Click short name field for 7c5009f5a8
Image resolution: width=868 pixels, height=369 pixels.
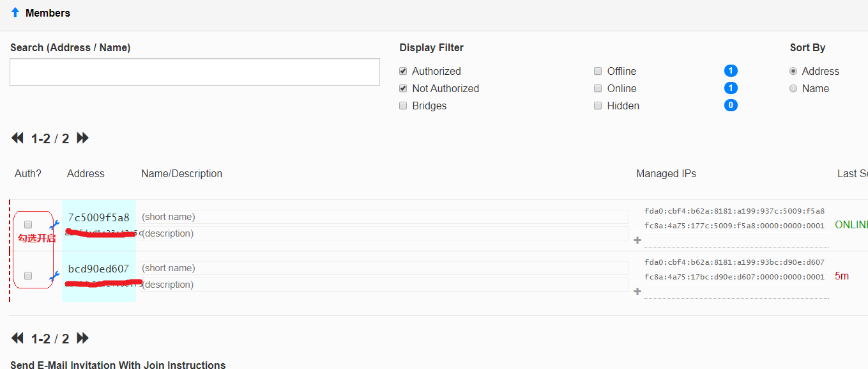pos(383,217)
